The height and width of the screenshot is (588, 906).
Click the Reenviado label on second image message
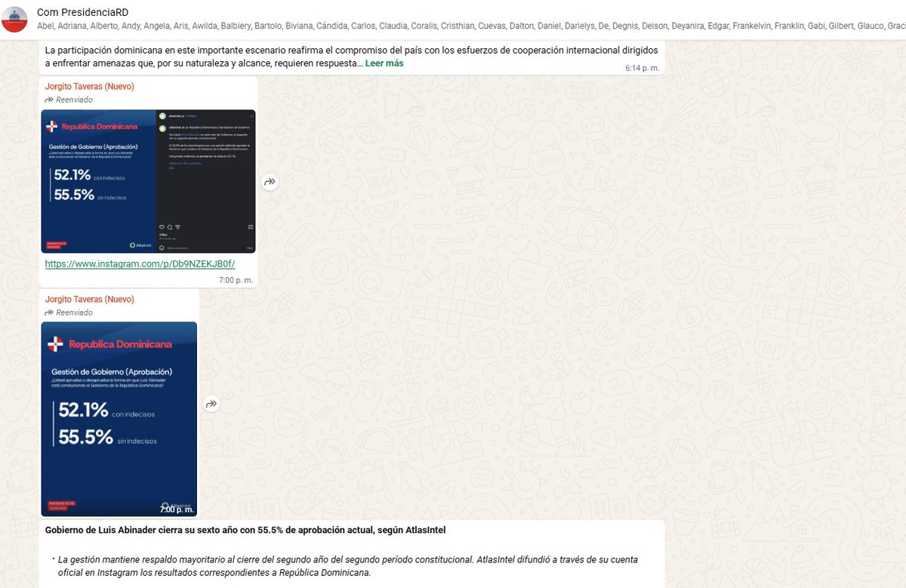coord(69,312)
